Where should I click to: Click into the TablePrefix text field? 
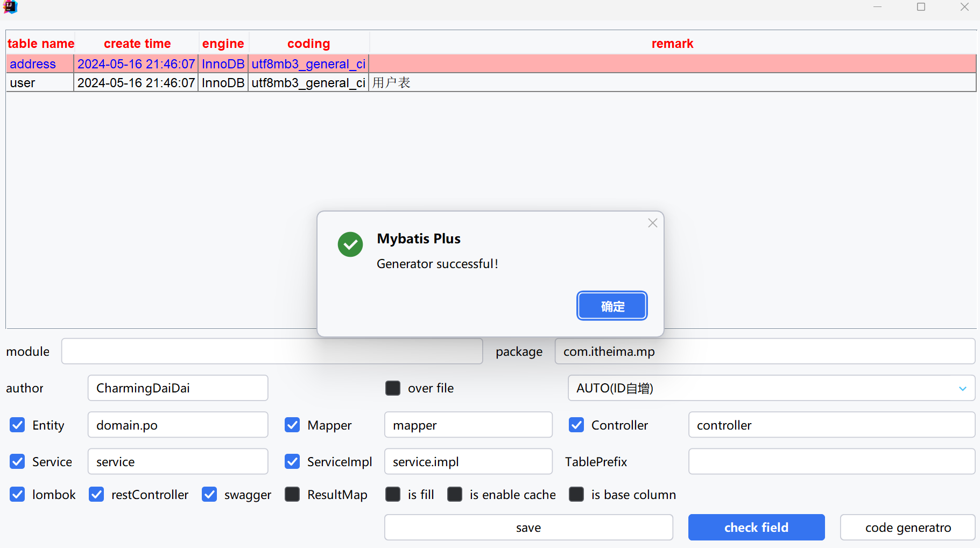[831, 462]
